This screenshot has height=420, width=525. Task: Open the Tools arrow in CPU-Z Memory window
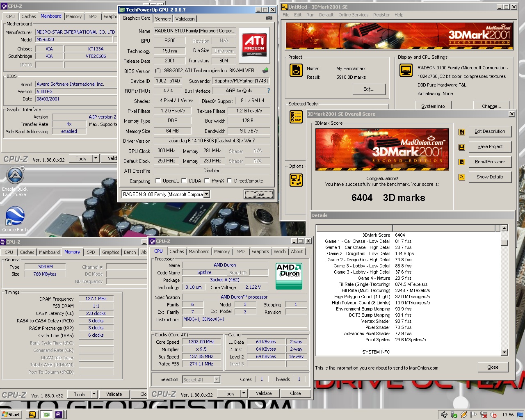94,394
